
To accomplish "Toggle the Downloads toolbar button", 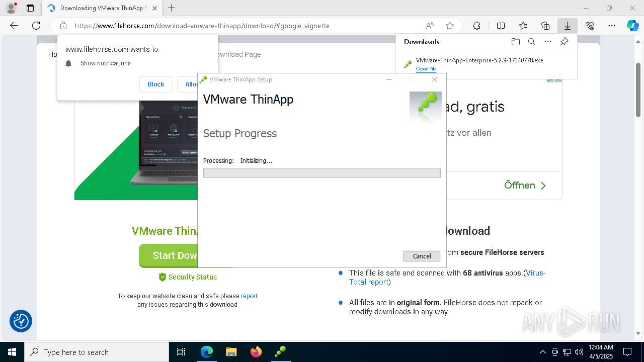I will coord(567,26).
